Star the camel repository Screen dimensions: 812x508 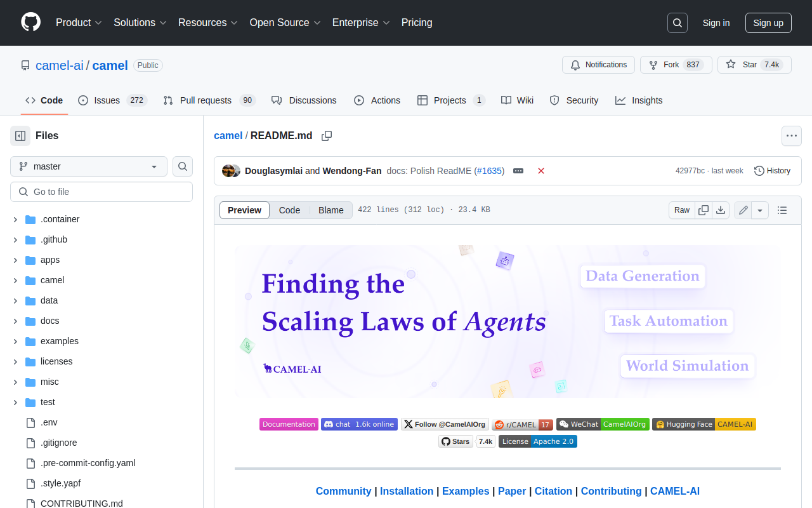coord(754,65)
